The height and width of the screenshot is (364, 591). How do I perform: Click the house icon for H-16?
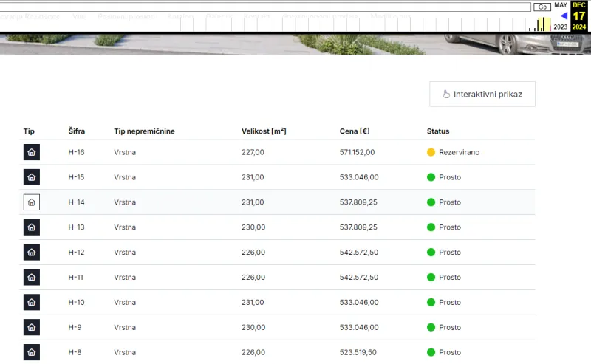click(32, 152)
